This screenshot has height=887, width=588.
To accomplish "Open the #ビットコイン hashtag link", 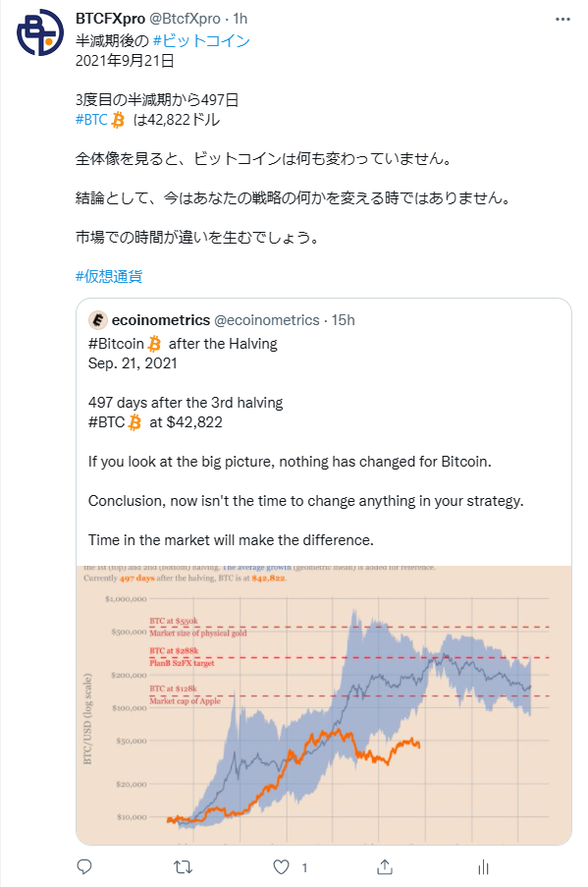I will tap(201, 40).
